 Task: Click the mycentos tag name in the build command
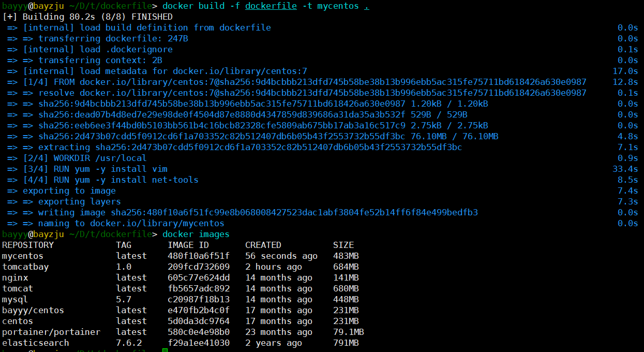pyautogui.click(x=338, y=6)
